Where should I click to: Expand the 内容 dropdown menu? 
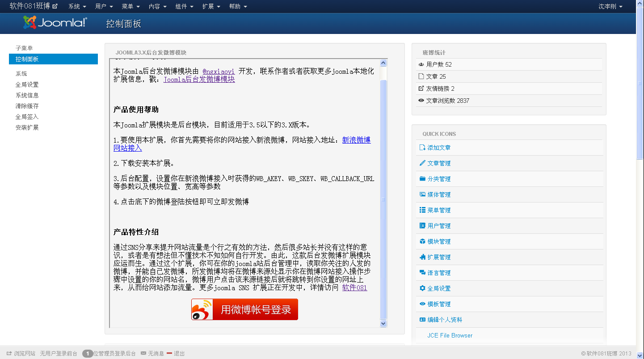pyautogui.click(x=157, y=6)
